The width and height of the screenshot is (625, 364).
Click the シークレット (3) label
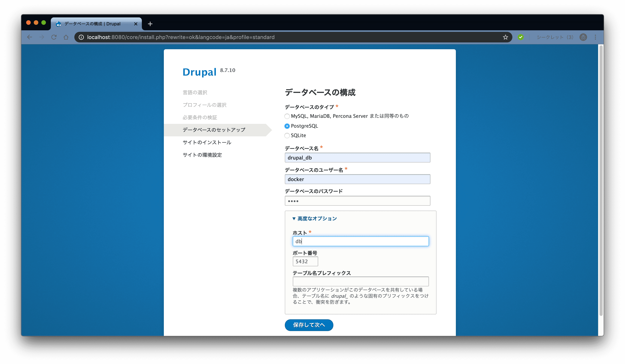(x=555, y=37)
